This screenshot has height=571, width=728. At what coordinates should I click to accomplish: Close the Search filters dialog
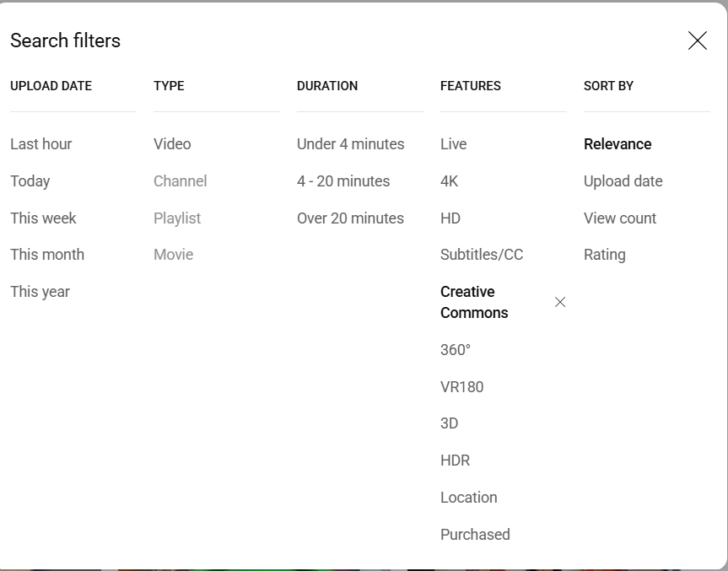pos(697,40)
